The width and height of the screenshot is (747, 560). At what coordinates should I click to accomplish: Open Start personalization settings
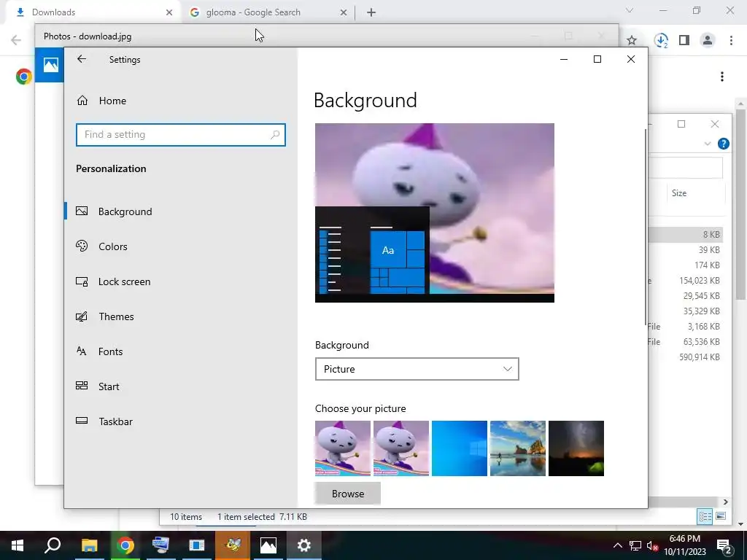pos(109,386)
